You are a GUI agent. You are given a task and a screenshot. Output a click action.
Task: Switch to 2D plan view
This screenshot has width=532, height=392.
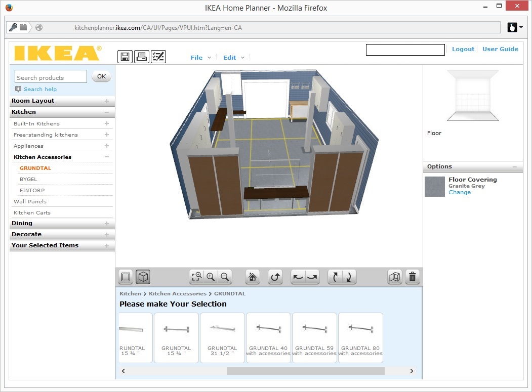coord(126,277)
